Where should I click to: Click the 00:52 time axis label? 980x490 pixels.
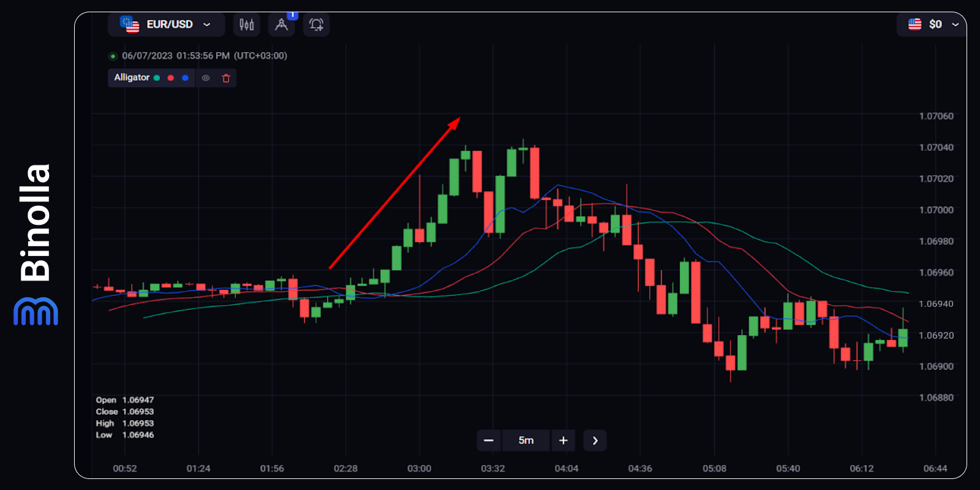pos(125,469)
